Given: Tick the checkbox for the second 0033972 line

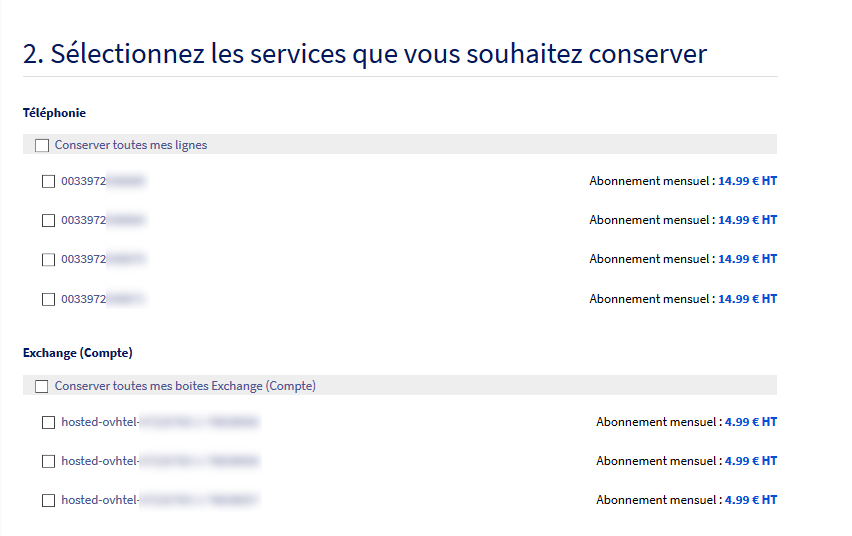Looking at the screenshot, I should 48,220.
